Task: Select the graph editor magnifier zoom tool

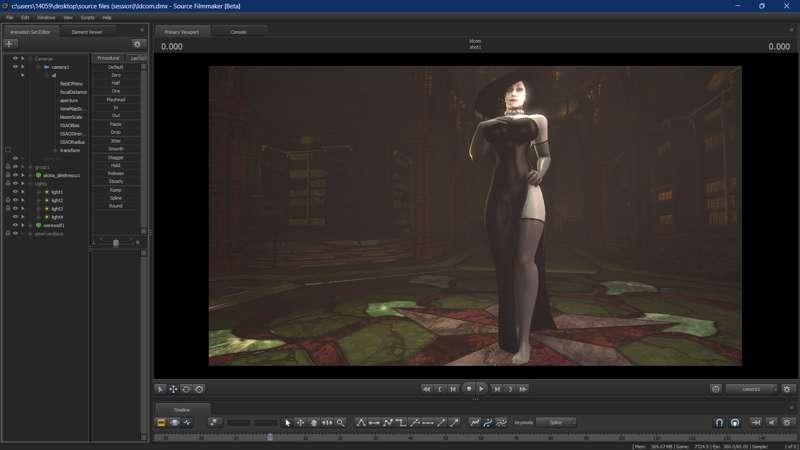Action: click(x=340, y=422)
